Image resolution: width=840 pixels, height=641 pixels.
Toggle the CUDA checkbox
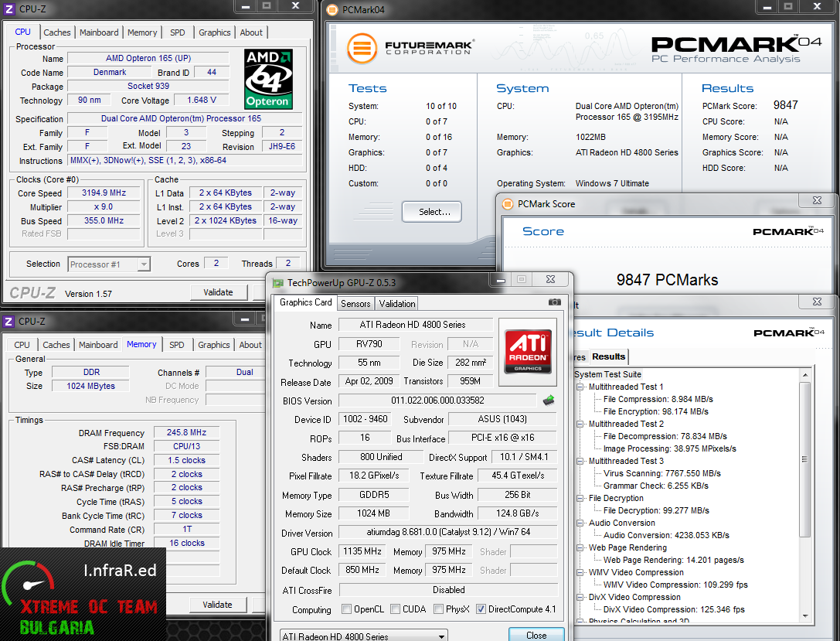click(396, 609)
